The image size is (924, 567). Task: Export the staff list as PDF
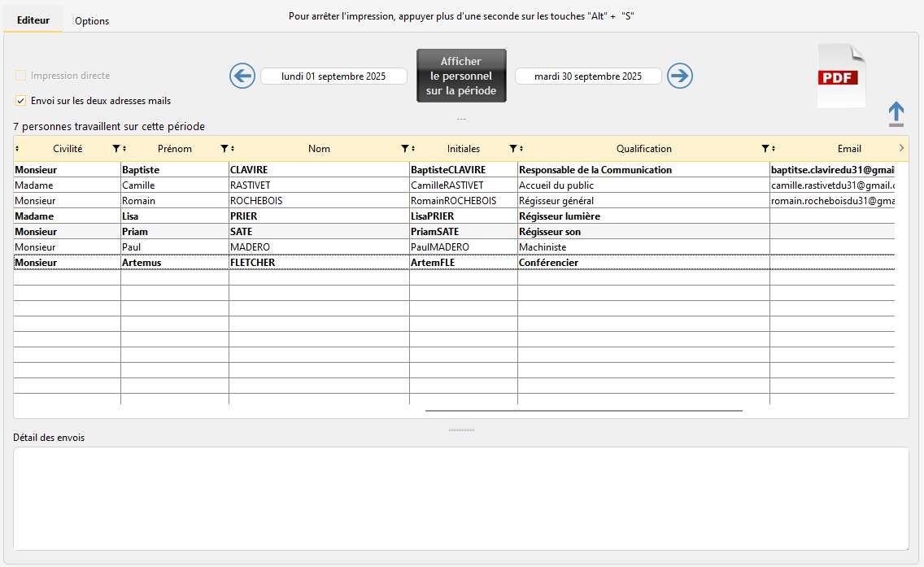841,76
